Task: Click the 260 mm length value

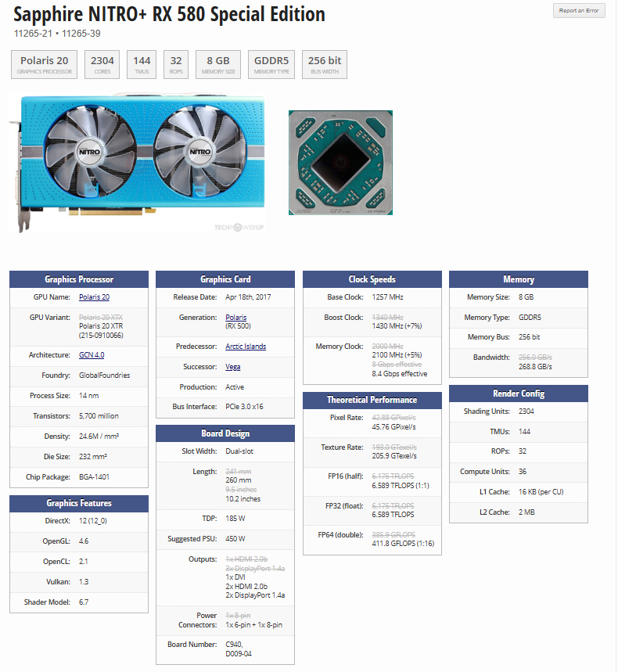Action: tap(239, 480)
